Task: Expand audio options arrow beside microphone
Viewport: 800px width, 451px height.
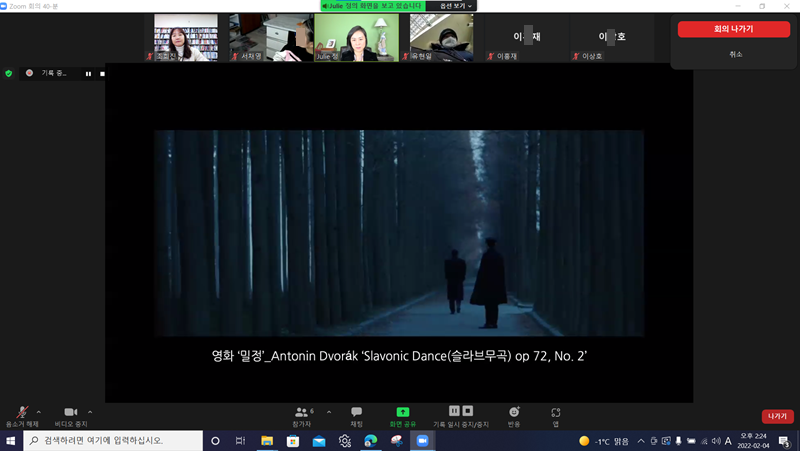Action: coord(39,412)
